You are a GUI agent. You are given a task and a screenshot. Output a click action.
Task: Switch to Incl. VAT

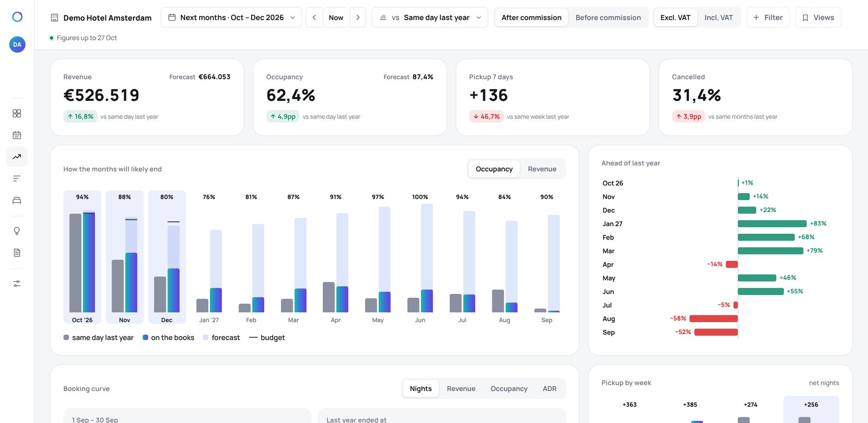click(718, 17)
